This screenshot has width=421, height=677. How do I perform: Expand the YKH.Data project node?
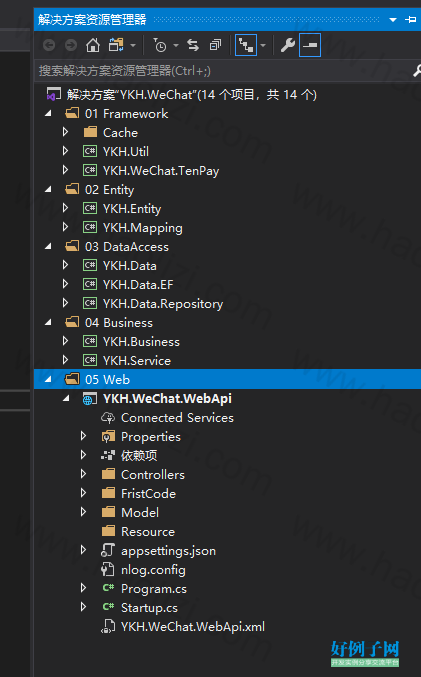pyautogui.click(x=66, y=265)
